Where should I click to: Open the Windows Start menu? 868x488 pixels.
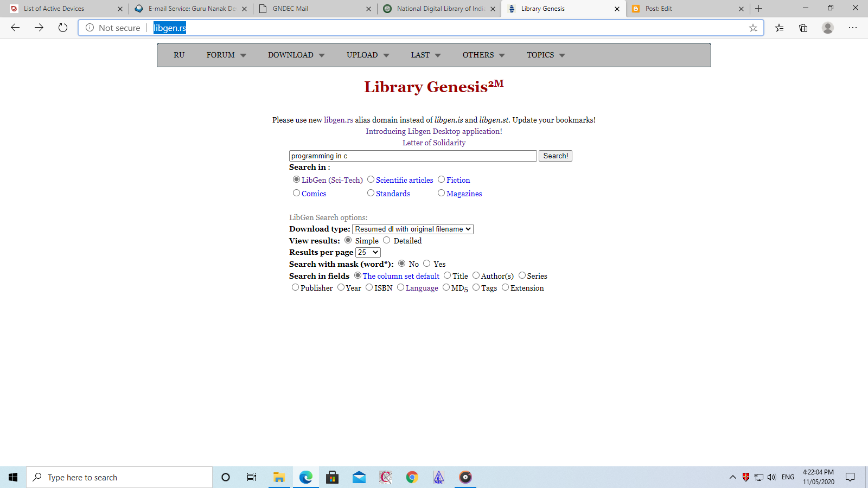(13, 477)
